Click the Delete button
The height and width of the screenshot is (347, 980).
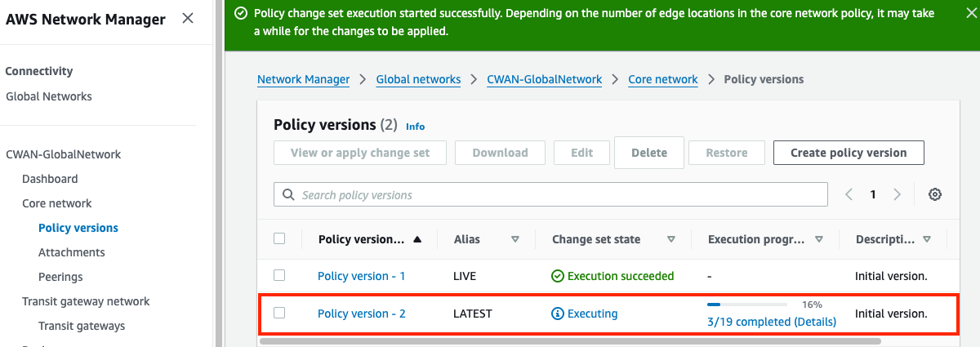[649, 153]
